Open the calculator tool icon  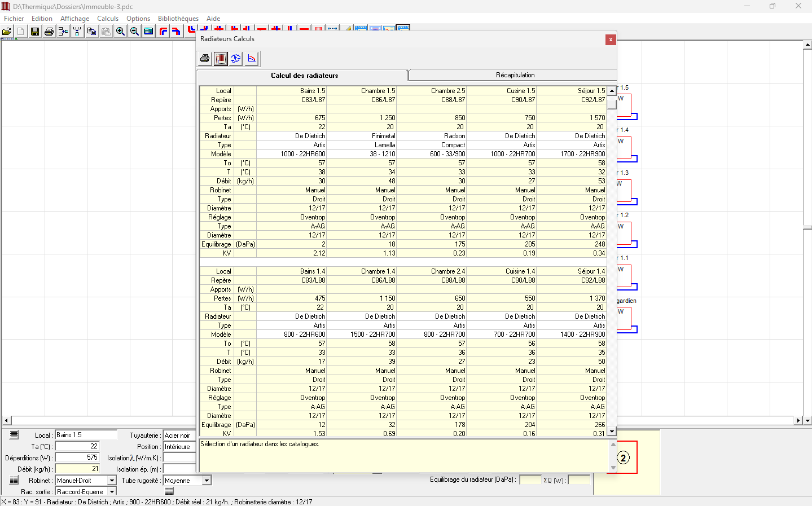click(x=148, y=31)
